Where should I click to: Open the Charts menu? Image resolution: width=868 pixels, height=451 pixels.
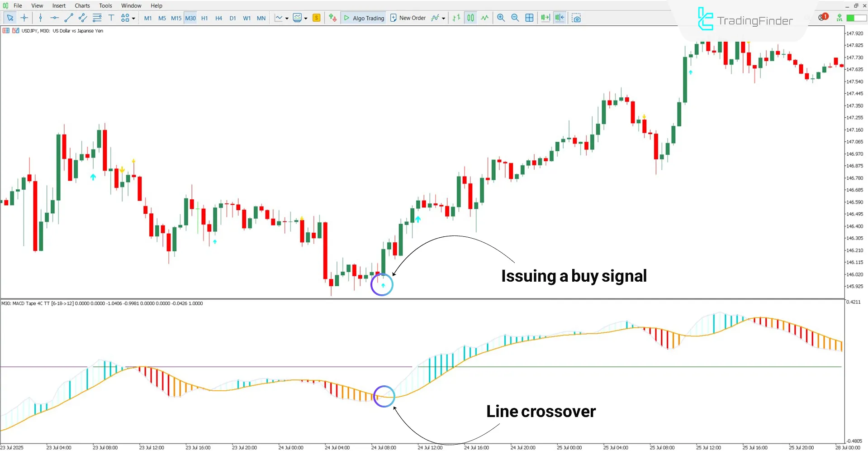pyautogui.click(x=82, y=5)
